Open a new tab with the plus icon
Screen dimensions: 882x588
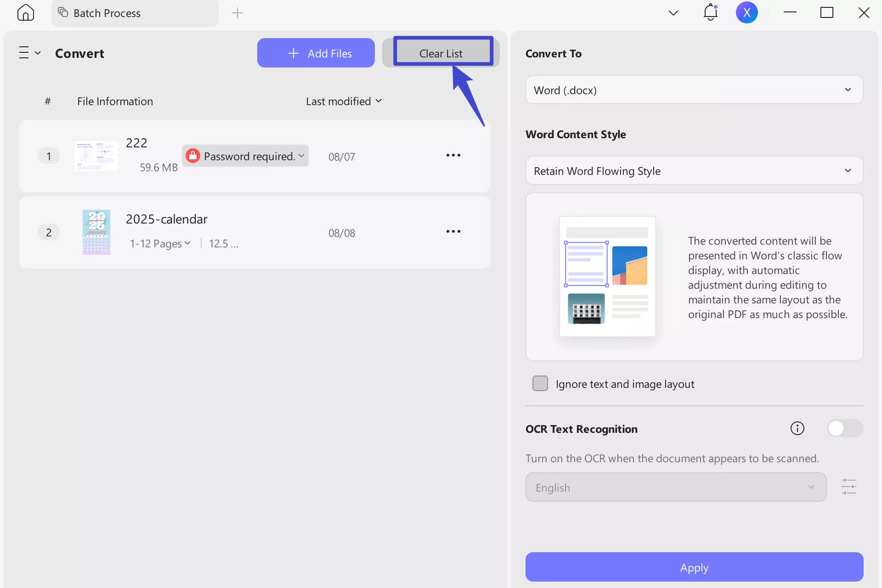[x=237, y=13]
